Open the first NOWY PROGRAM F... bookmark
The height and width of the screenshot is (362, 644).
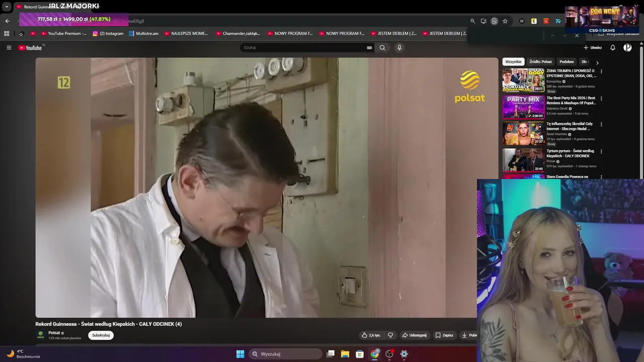pos(290,34)
